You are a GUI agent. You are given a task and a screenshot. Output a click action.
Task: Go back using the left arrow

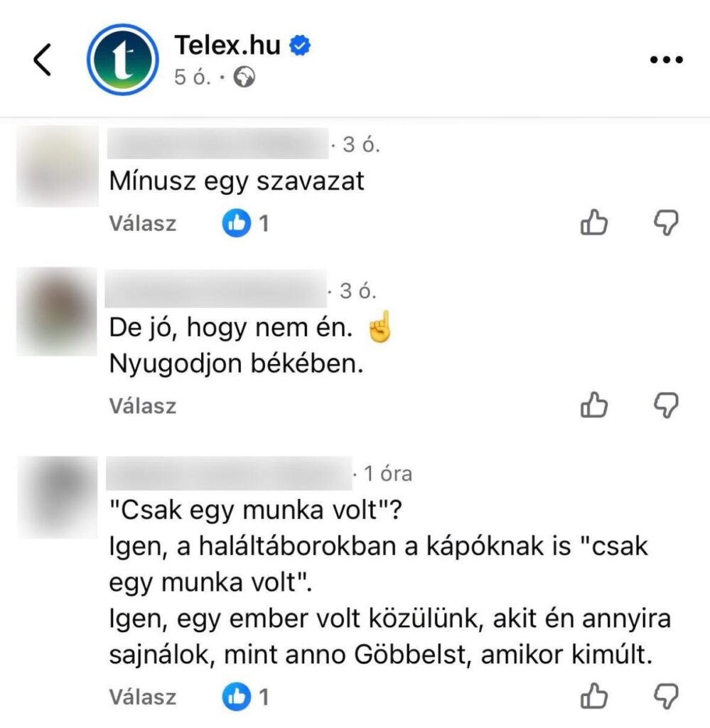[x=42, y=60]
